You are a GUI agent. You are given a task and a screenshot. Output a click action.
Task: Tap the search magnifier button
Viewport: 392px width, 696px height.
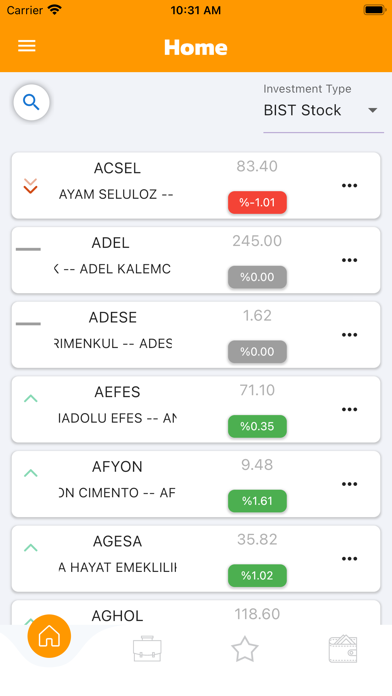31,103
